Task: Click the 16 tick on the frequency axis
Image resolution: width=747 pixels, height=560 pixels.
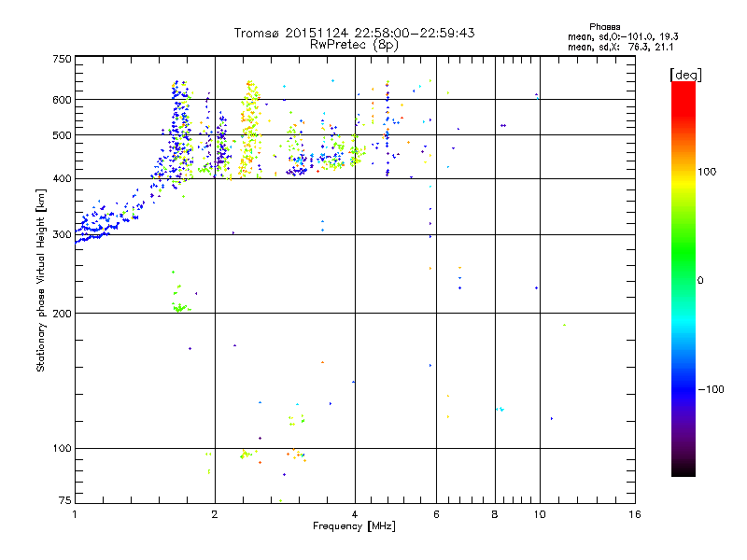Action: [633, 514]
